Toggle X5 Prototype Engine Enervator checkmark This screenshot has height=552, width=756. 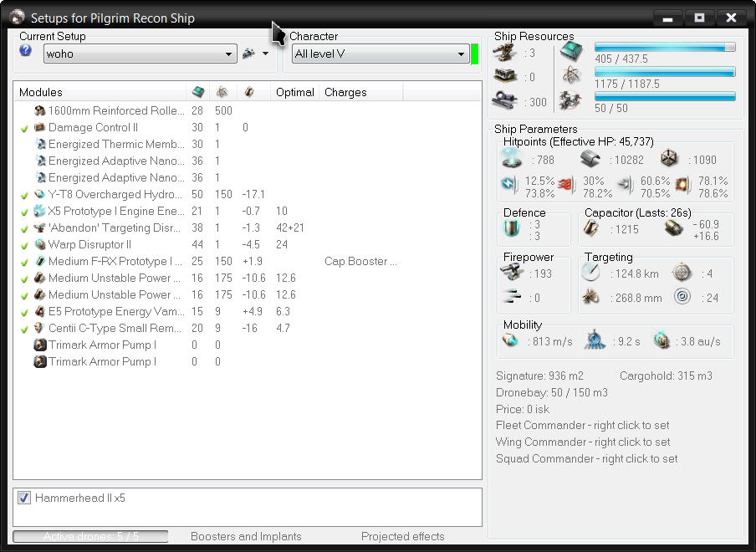[24, 212]
